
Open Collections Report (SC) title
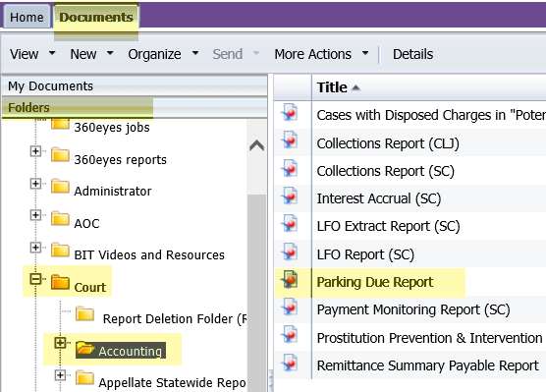(386, 171)
